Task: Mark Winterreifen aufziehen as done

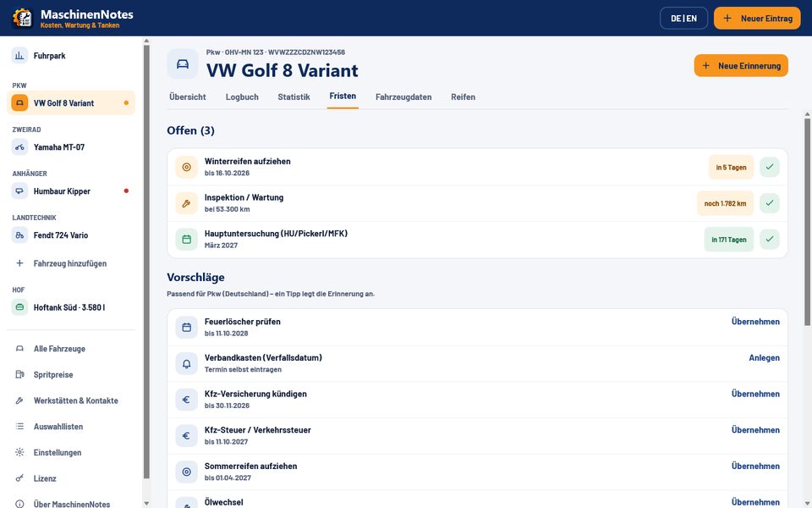Action: (x=770, y=167)
